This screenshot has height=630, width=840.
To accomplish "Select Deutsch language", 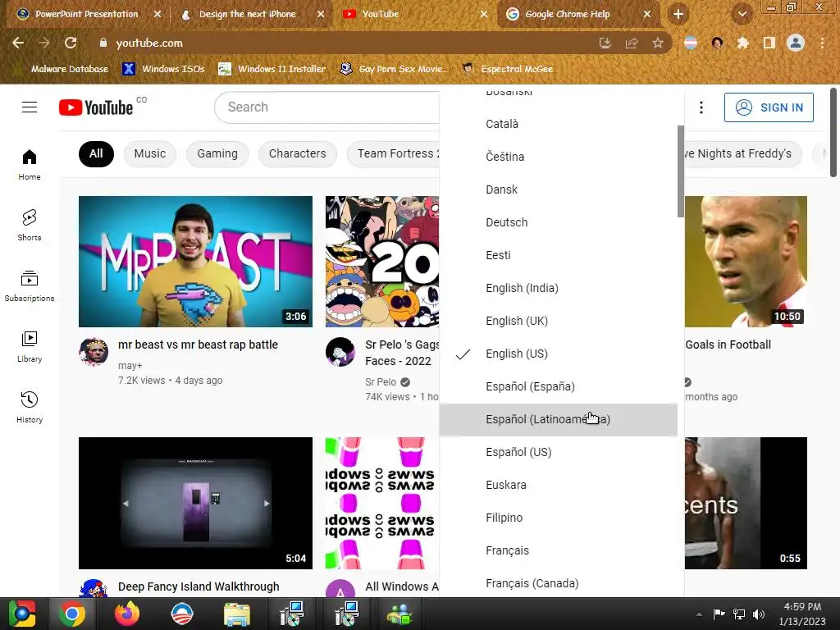I will [558, 222].
